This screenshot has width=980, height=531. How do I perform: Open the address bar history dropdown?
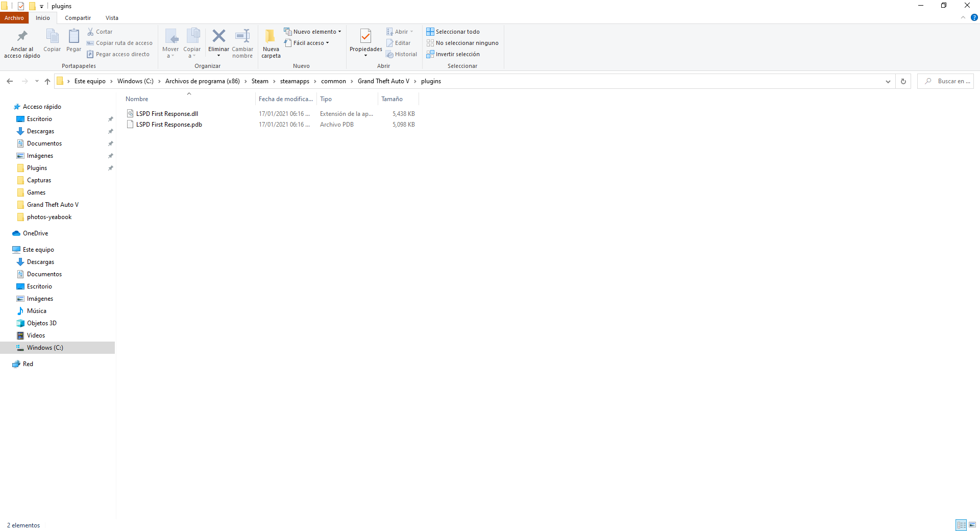[x=888, y=81]
